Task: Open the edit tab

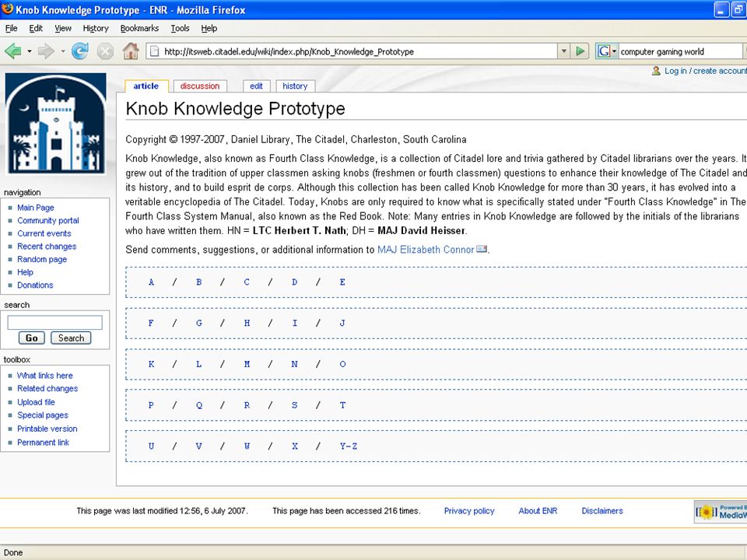Action: (256, 86)
